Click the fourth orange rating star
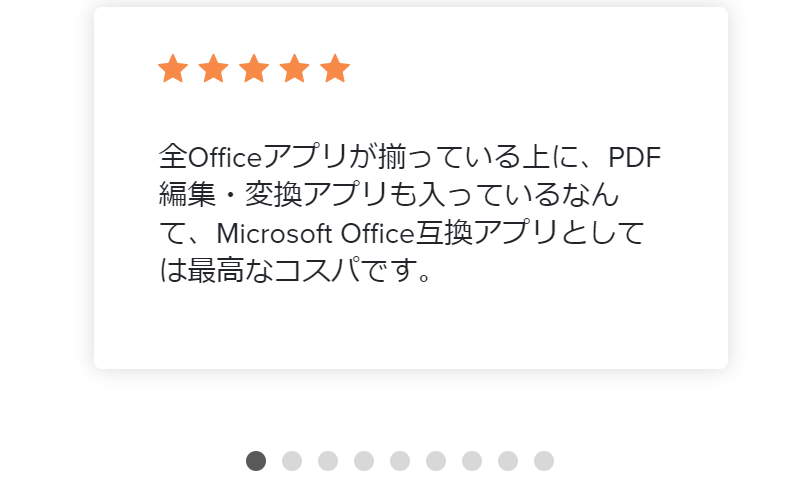Screen dimensions: 800x486 pos(294,69)
